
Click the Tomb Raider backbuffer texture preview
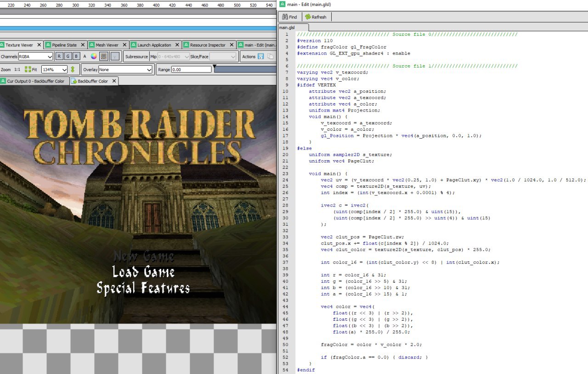pyautogui.click(x=138, y=204)
